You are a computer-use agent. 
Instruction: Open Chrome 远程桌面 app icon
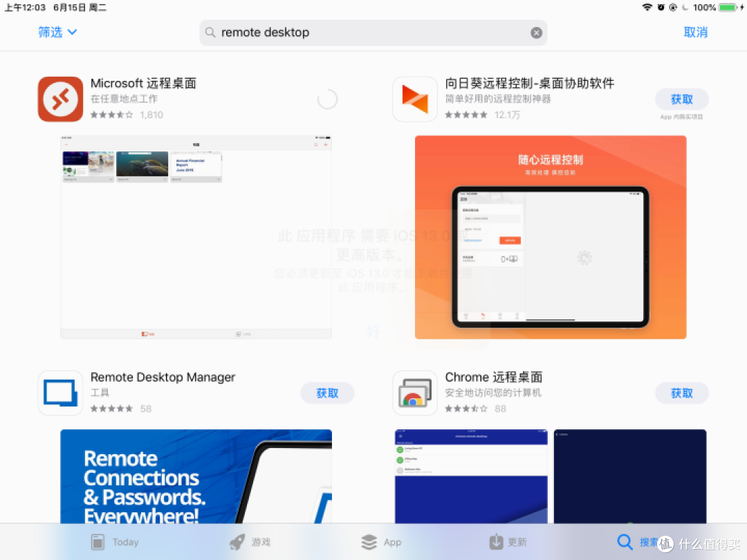pyautogui.click(x=414, y=393)
